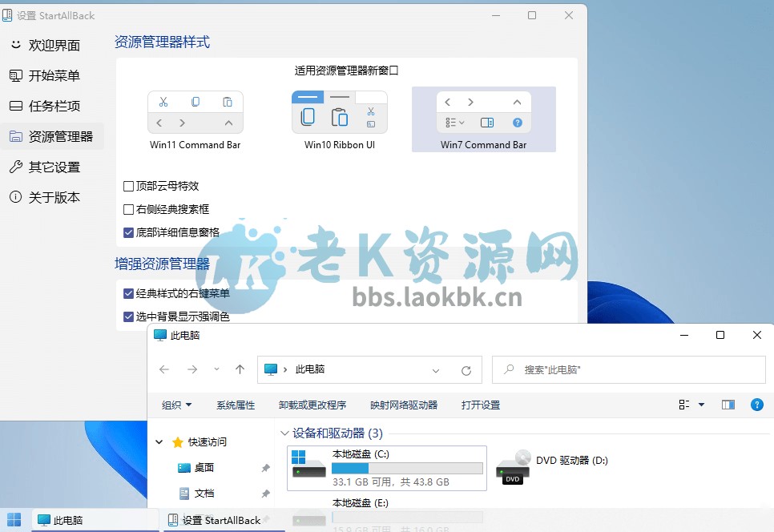Click the 搜索"此电脑" search field

click(628, 369)
